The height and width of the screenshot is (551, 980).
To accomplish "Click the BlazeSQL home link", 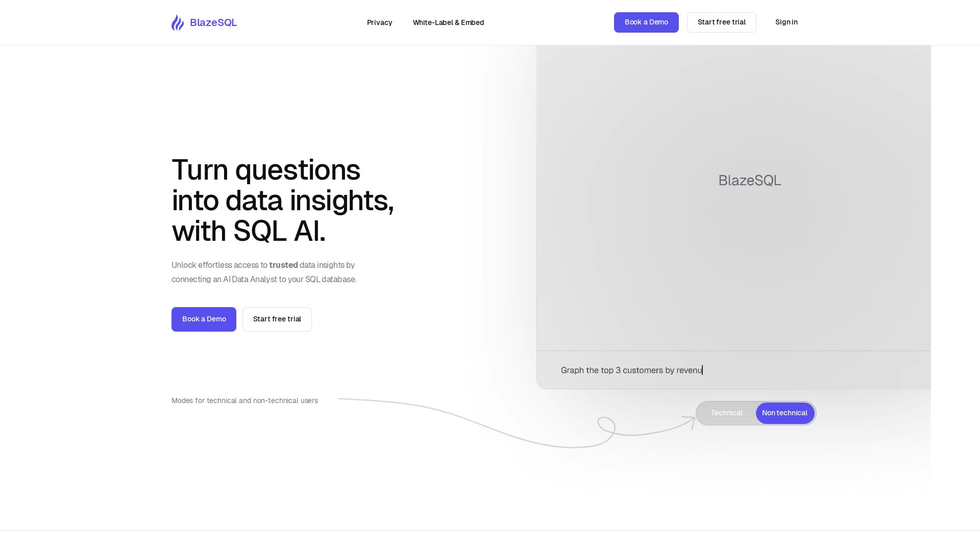I will (x=204, y=22).
